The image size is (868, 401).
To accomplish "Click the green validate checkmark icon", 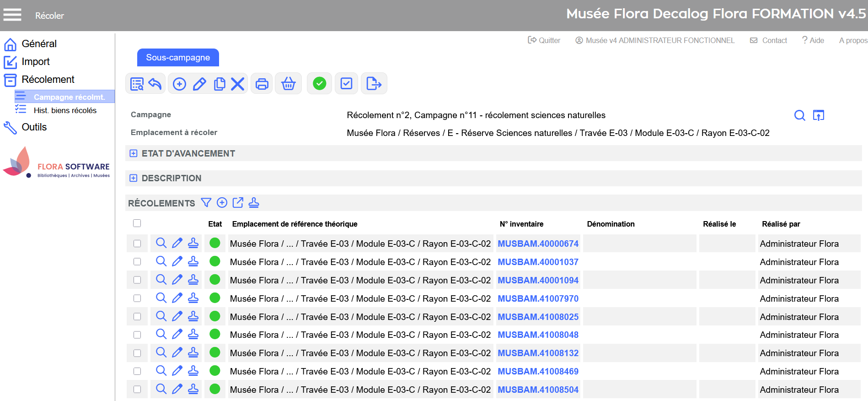I will pyautogui.click(x=319, y=84).
